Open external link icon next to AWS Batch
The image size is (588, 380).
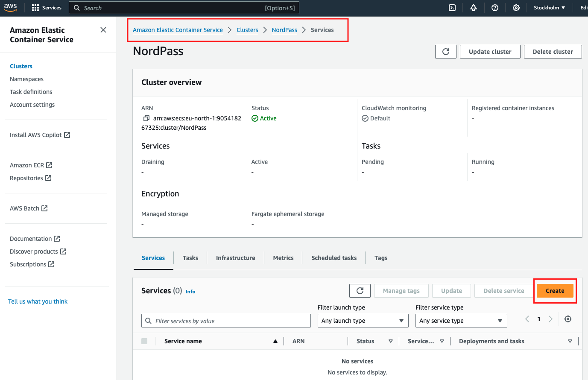click(x=44, y=208)
